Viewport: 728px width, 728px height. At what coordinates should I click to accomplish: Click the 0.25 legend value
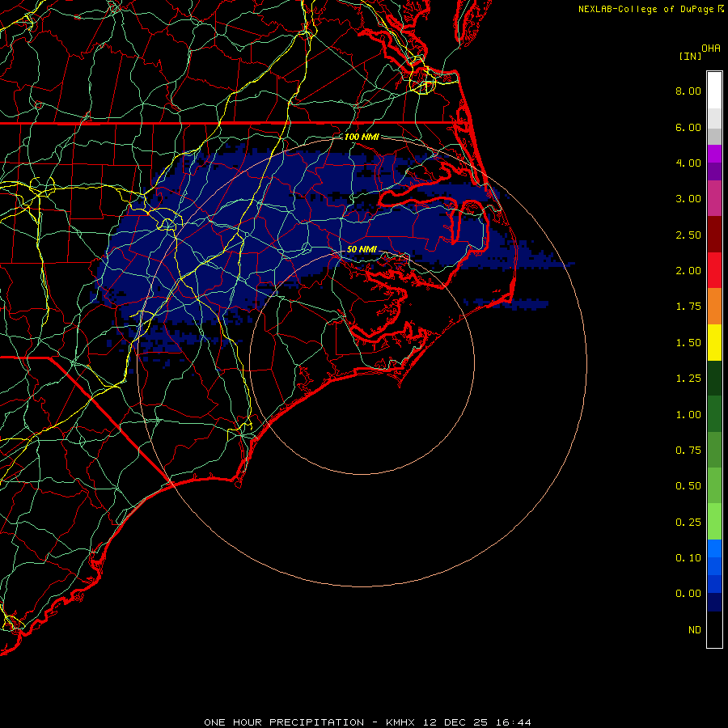click(688, 523)
